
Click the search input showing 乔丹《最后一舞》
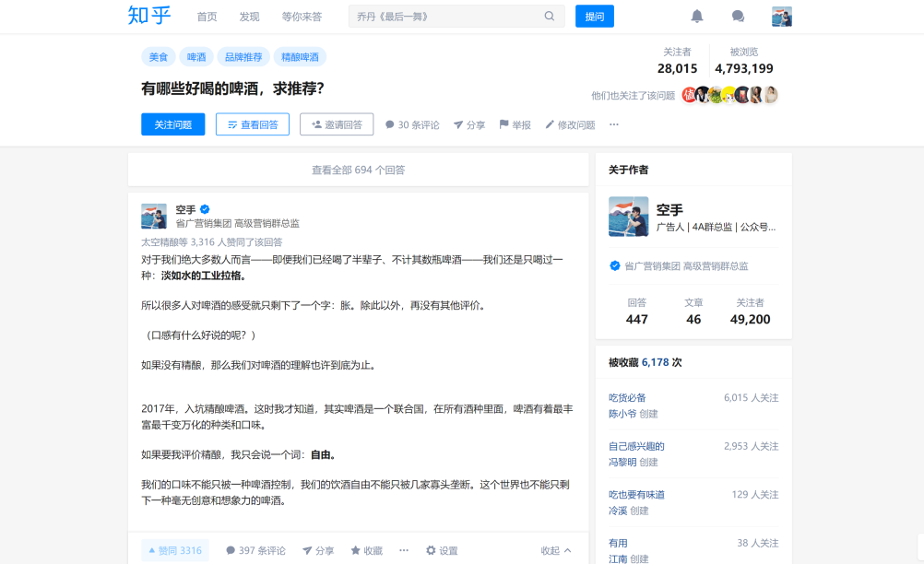click(x=443, y=16)
